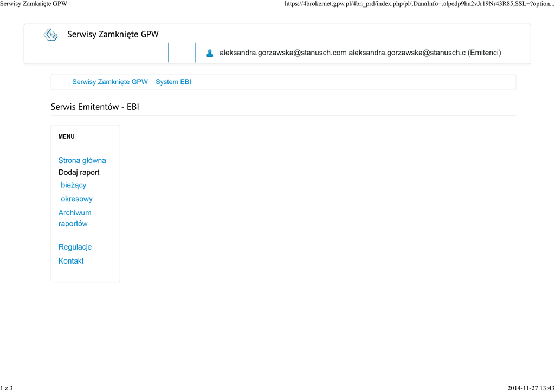Click the header title Serwisy Zamknięte GPW
Screen dimensions: 555x392
coord(113,35)
